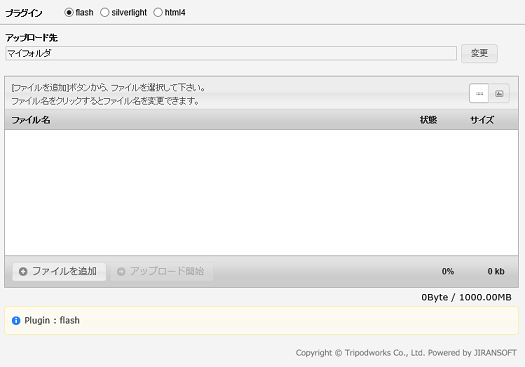
Task: Switch to list view icon
Action: tap(479, 93)
